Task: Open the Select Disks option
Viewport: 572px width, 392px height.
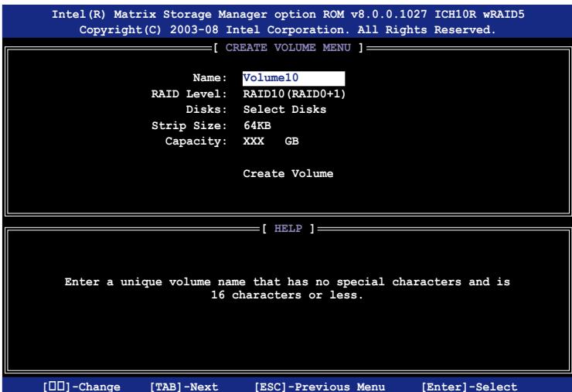Action: [284, 110]
